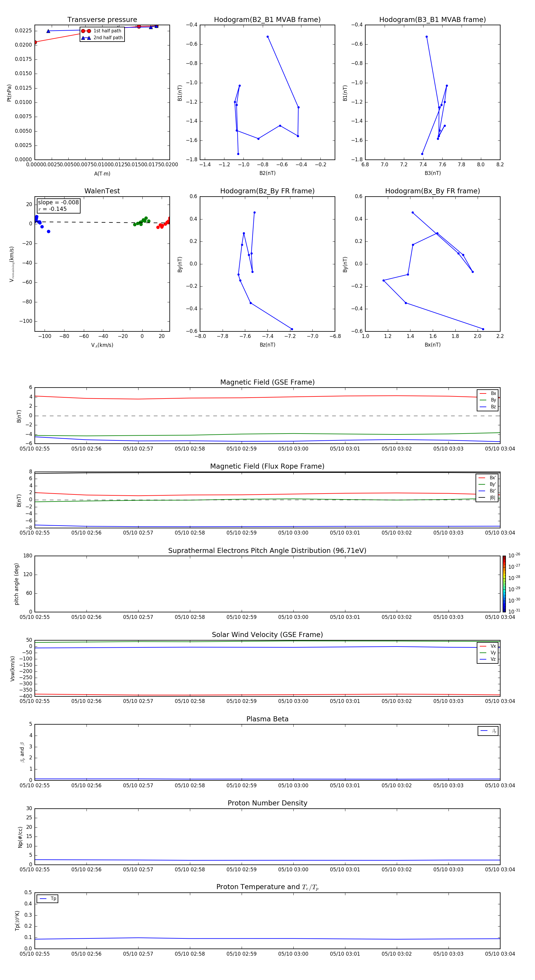Screen dimensions: 535x980
Task: Click the By' legend entry in flux rope panel
Action: coord(487,484)
